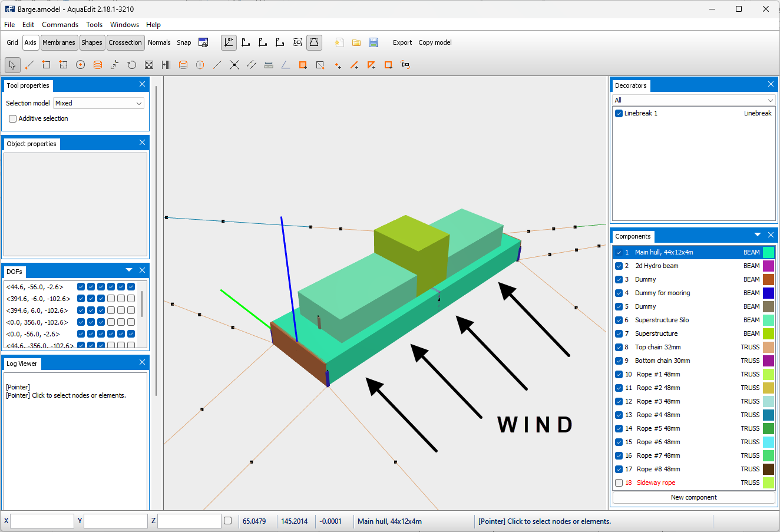Screen dimensions: 780x532
Task: Toggle the Snap button
Action: click(x=184, y=42)
